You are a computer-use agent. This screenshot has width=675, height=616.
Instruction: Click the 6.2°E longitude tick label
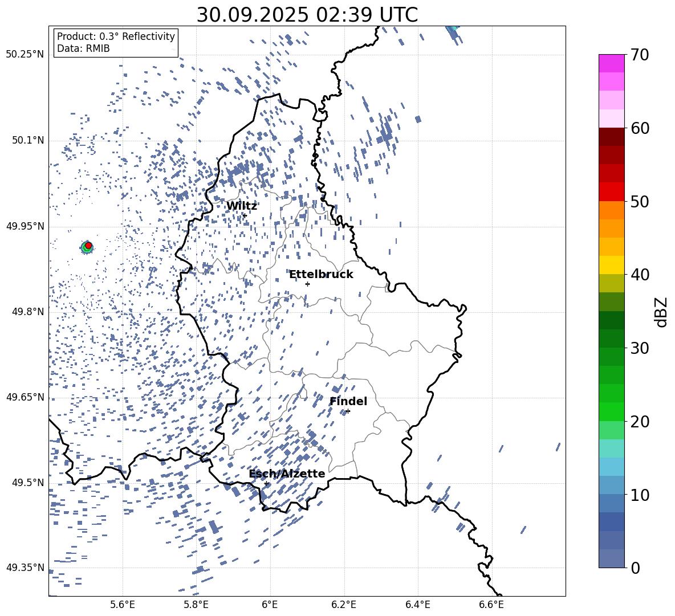344,605
